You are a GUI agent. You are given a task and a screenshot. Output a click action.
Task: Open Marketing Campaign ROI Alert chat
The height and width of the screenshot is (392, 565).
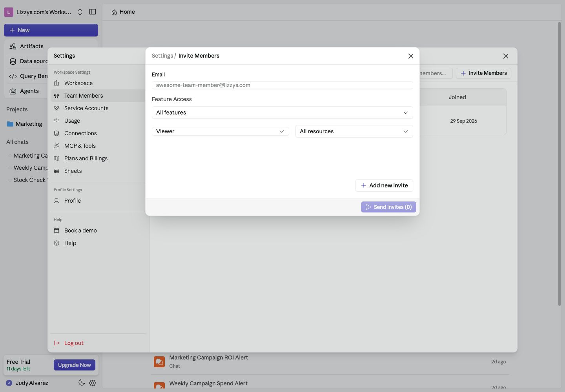point(330,361)
